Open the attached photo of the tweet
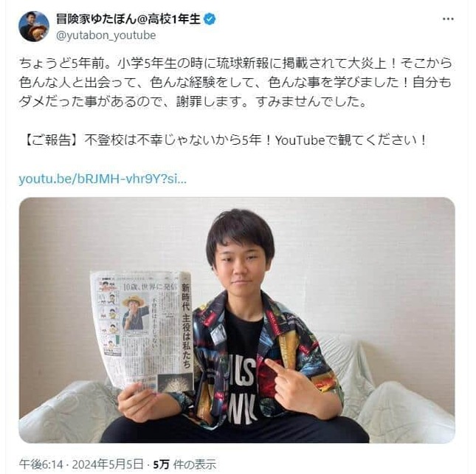Image resolution: width=476 pixels, height=474 pixels. pyautogui.click(x=237, y=320)
